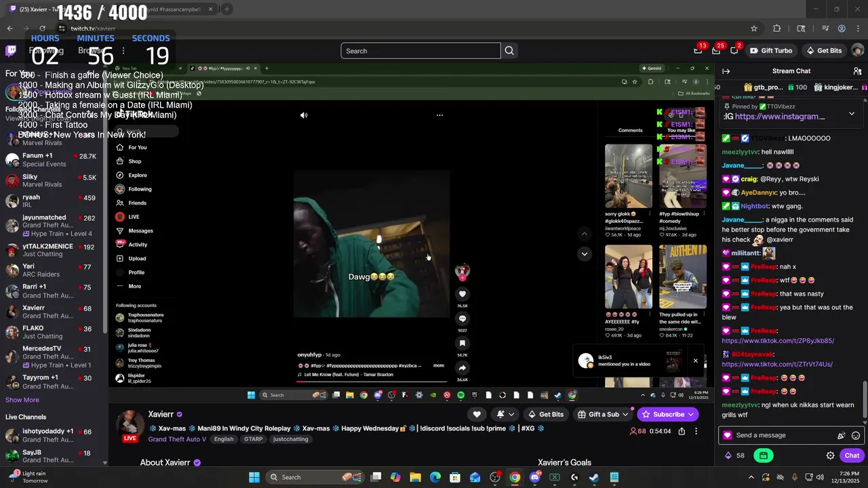Viewport: 868px width, 488px height.
Task: Click the TikTok share arrow icon
Action: pyautogui.click(x=462, y=367)
